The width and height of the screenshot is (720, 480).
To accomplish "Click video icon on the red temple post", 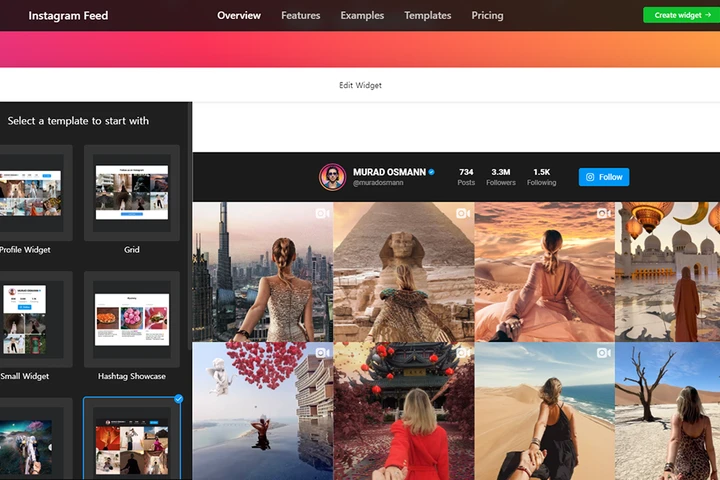I will point(463,353).
